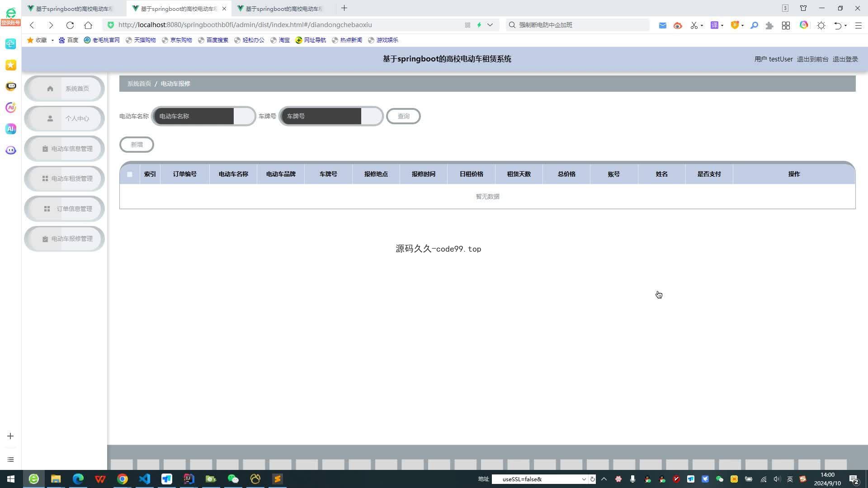Screen dimensions: 868x488
Task: Click the 订单编号 column header
Action: click(184, 174)
